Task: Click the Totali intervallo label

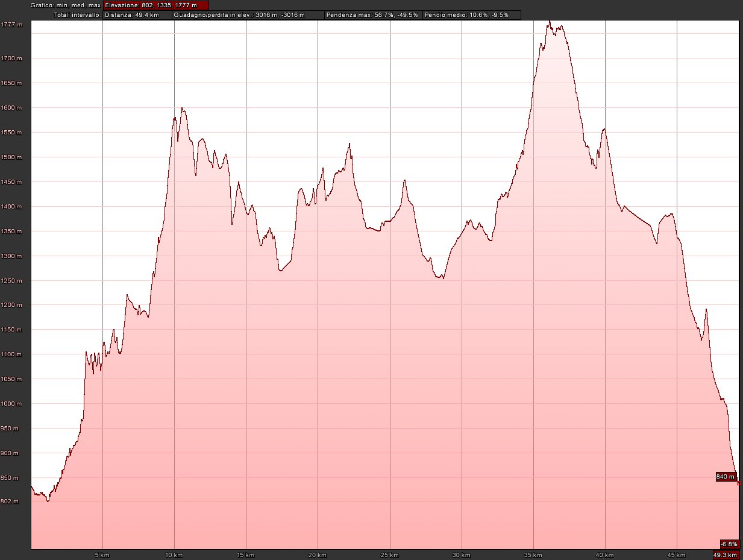Action: [x=77, y=14]
